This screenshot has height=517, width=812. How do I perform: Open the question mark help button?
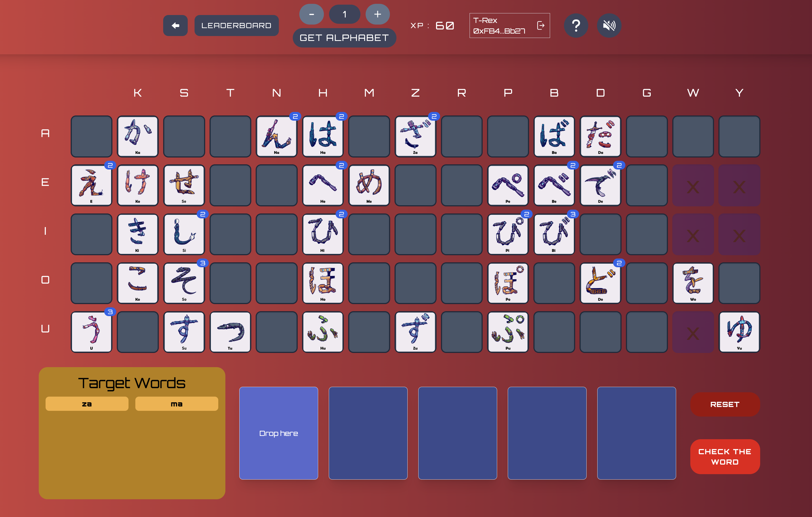coord(576,26)
